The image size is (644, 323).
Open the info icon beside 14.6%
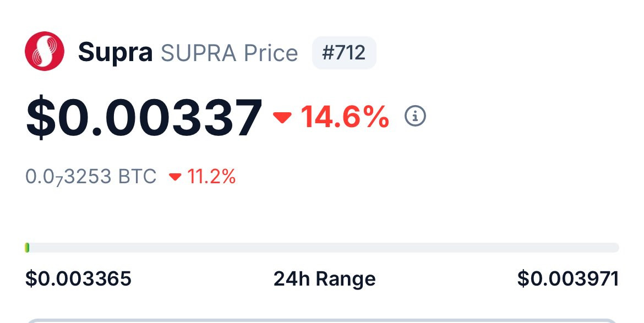tap(415, 116)
